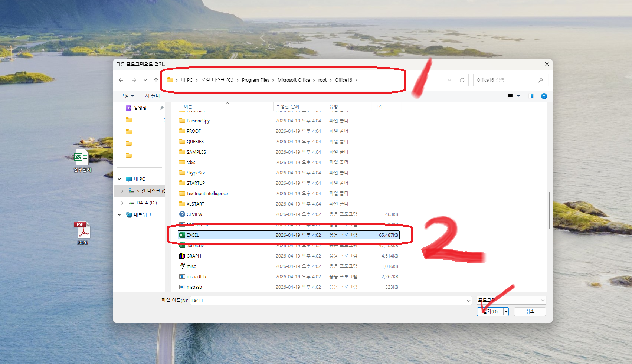This screenshot has width=632, height=364.
Task: Click the Back navigation arrow
Action: [121, 80]
